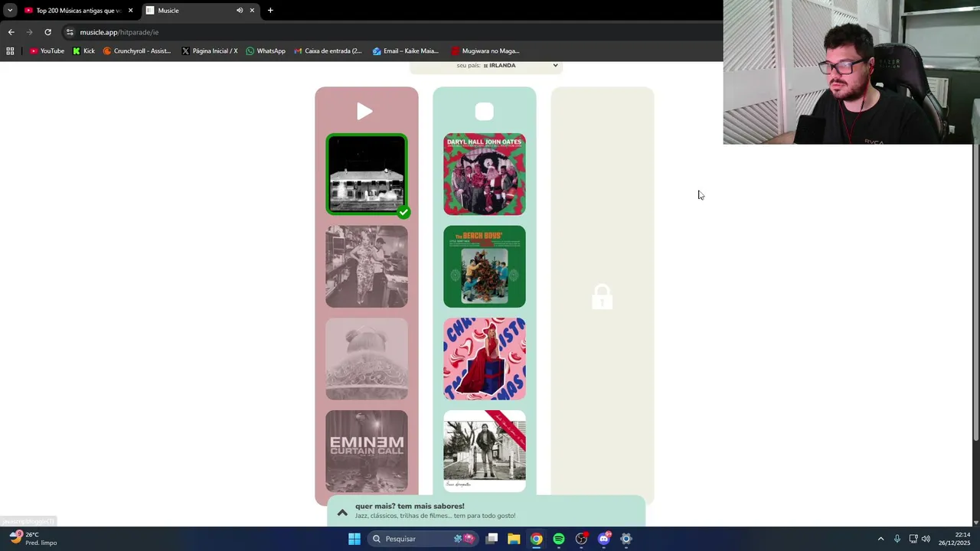Select the Eminem Curtain Call album cover

tap(367, 451)
